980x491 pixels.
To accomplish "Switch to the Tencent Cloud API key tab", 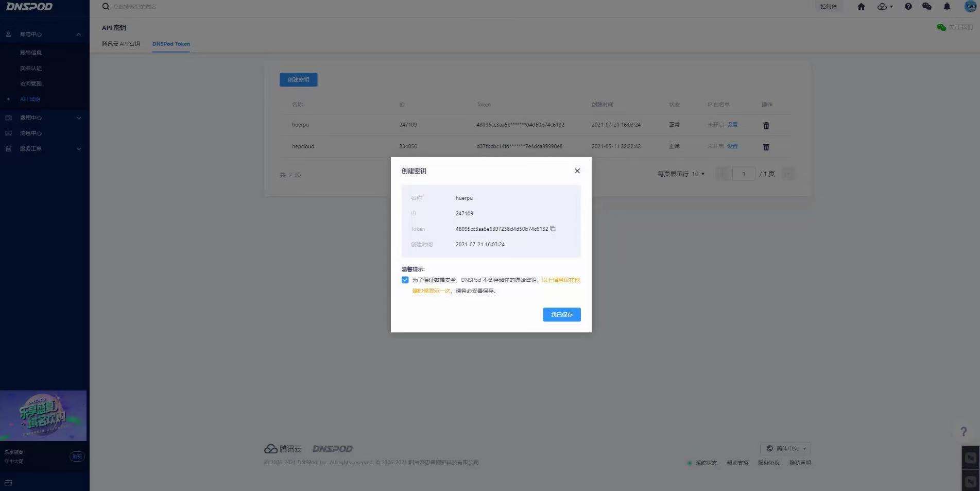I will pos(121,44).
